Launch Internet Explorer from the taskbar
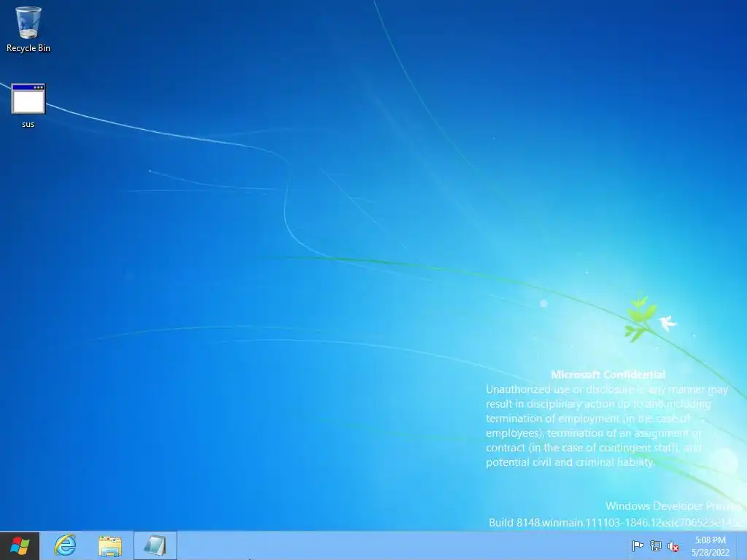 (x=65, y=545)
